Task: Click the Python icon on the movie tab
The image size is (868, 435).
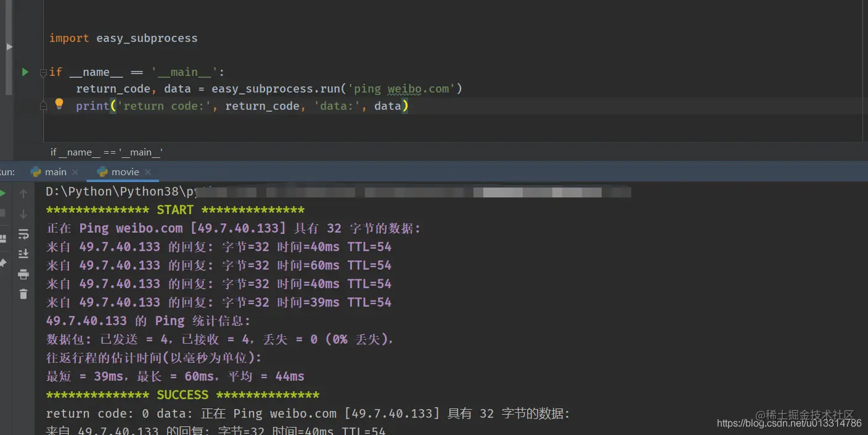Action: tap(102, 172)
